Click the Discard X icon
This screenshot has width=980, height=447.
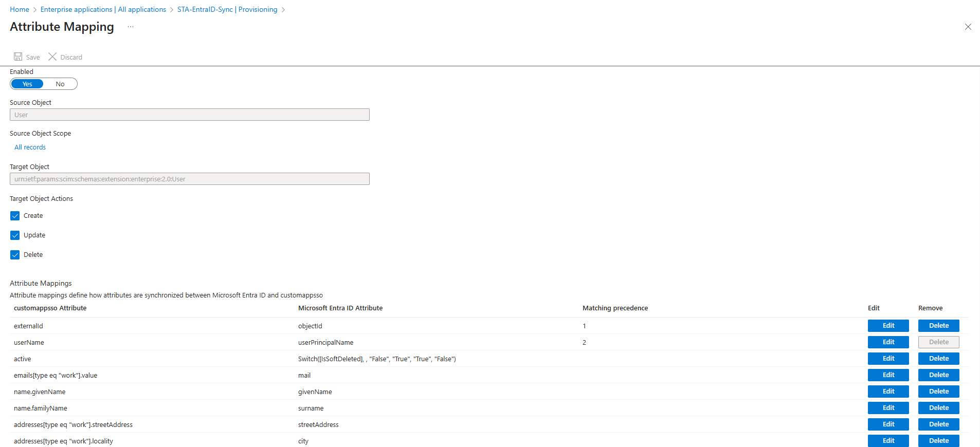(52, 57)
